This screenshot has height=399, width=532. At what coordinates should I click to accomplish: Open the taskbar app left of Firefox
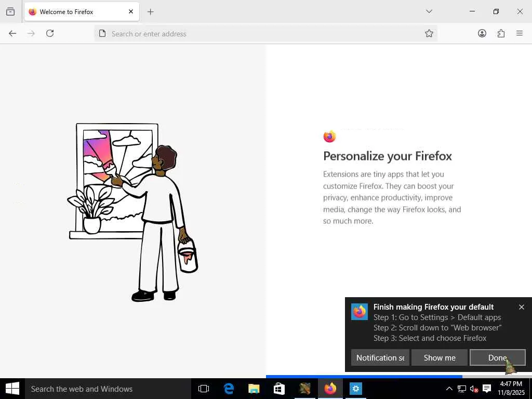304,389
